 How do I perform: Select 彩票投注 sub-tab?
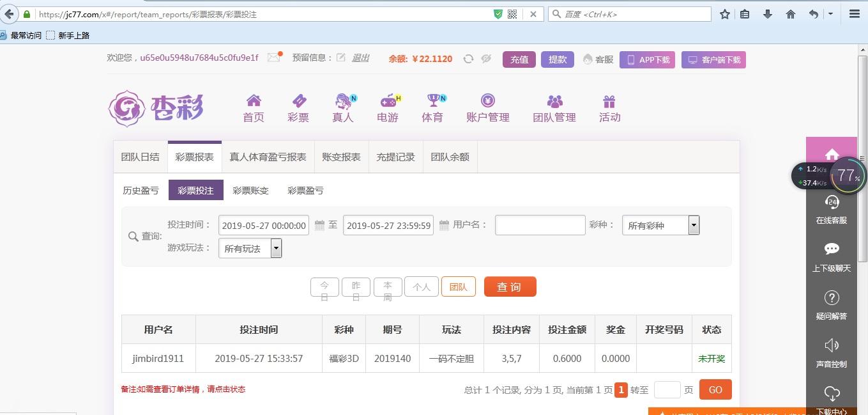195,191
